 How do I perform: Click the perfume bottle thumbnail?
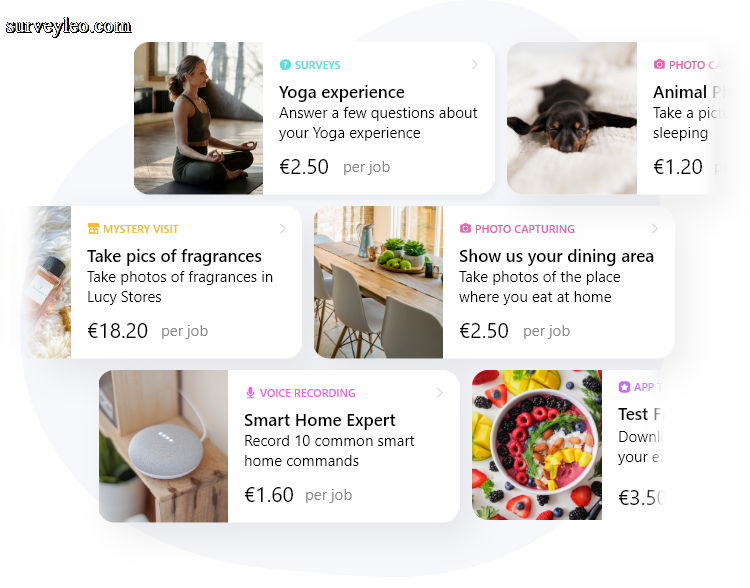48,282
